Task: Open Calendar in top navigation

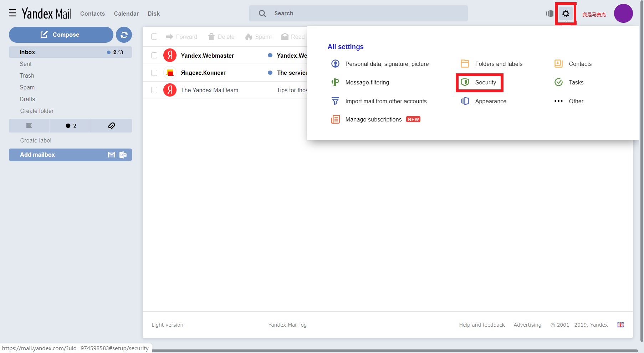Action: 126,14
